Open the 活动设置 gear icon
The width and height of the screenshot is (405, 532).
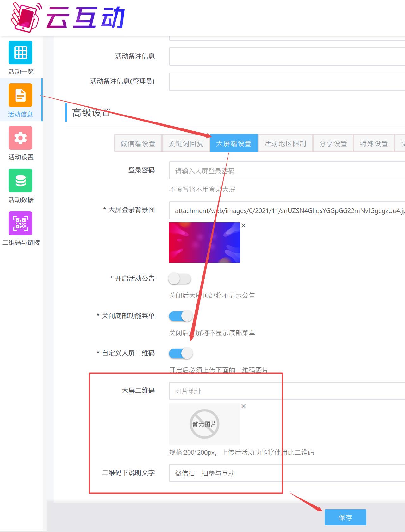pos(21,138)
